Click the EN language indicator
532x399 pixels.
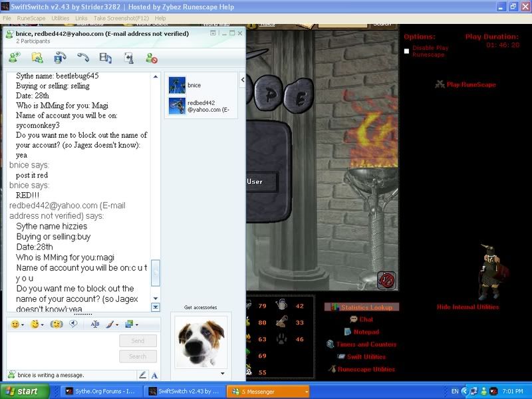click(x=455, y=391)
